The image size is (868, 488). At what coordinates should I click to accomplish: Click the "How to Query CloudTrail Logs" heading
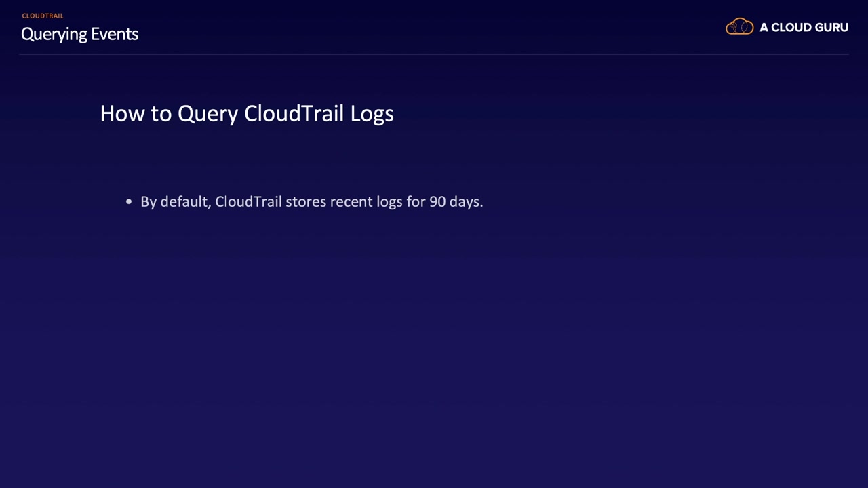point(247,113)
